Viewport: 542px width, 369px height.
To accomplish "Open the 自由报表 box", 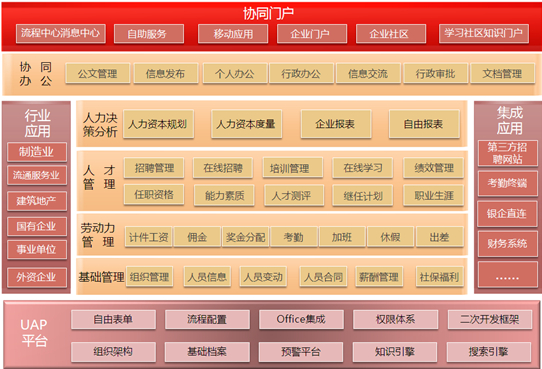I will coord(424,124).
